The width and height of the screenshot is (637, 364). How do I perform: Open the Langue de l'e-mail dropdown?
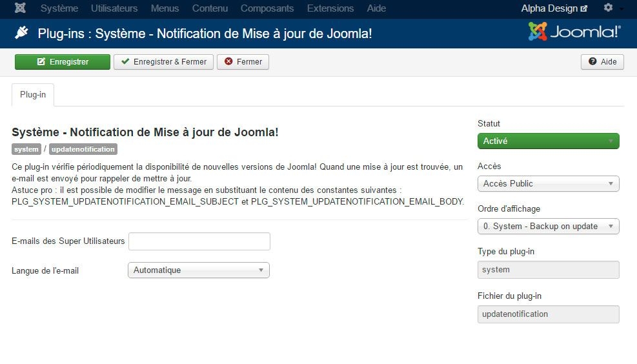pos(199,270)
